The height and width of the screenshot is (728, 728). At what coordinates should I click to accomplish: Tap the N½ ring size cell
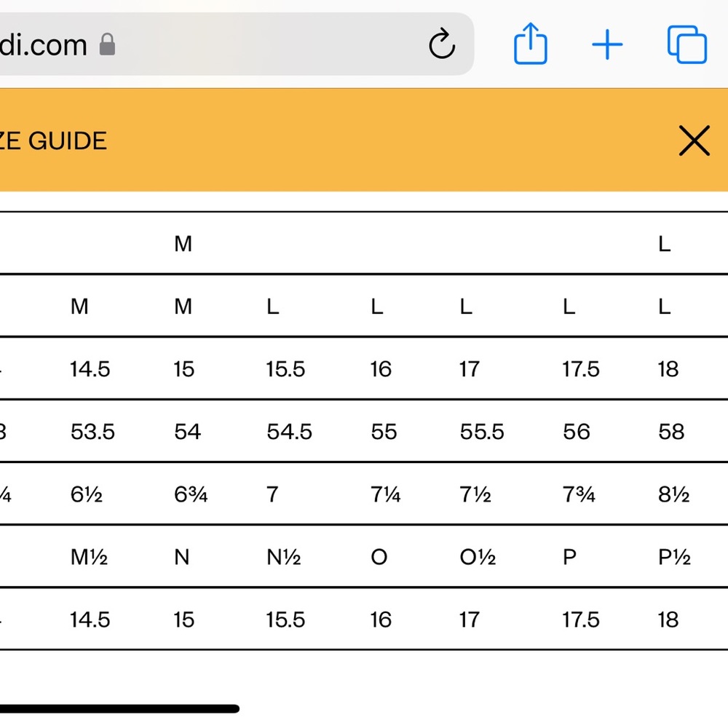(284, 557)
